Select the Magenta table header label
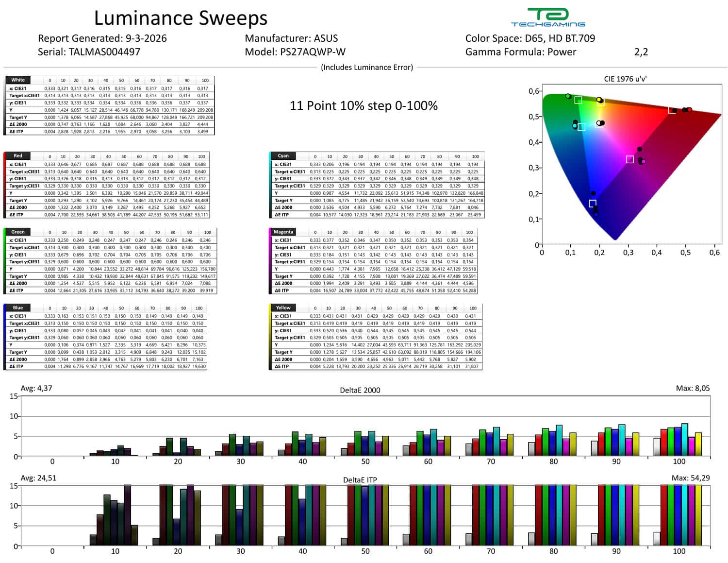This screenshot has width=728, height=563. pyautogui.click(x=283, y=232)
